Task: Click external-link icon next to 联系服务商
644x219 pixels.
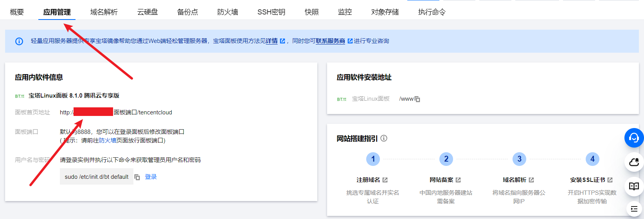Action: (x=350, y=41)
